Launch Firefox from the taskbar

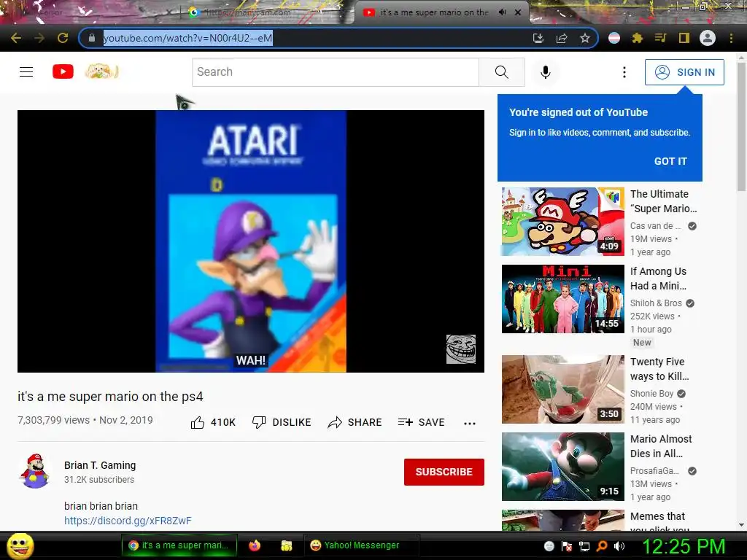pyautogui.click(x=255, y=545)
